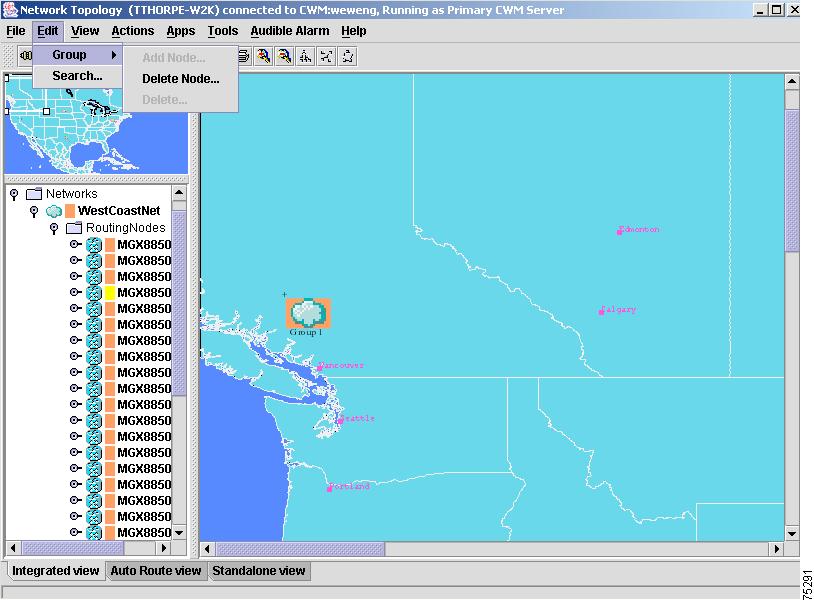Click the map horizontal scrollbar thumb
814x600 pixels.
300,549
